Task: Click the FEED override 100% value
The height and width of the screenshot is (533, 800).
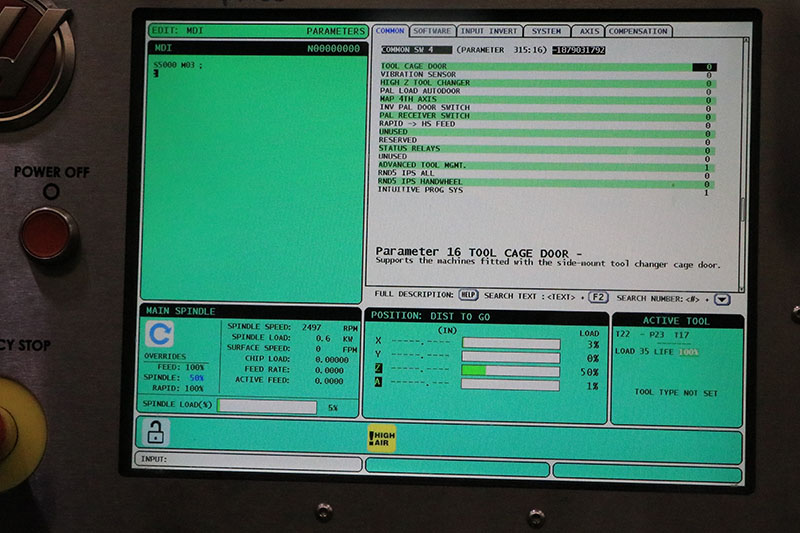Action: pos(194,367)
